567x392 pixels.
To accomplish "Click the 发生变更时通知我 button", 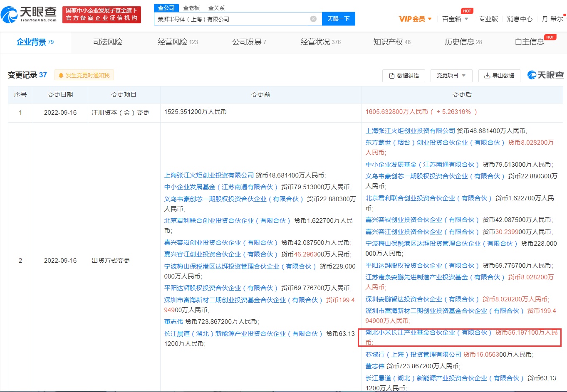I will pos(84,75).
